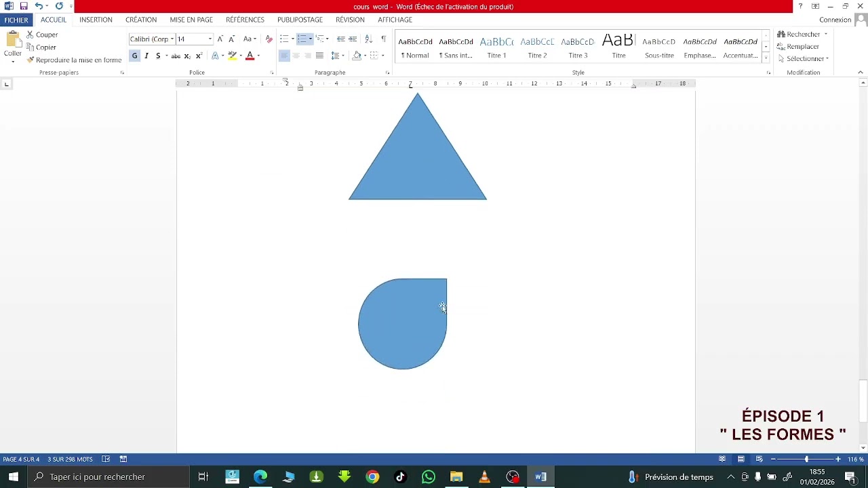Screen dimensions: 868x488
Task: Open the FICHIER menu
Action: (x=16, y=20)
